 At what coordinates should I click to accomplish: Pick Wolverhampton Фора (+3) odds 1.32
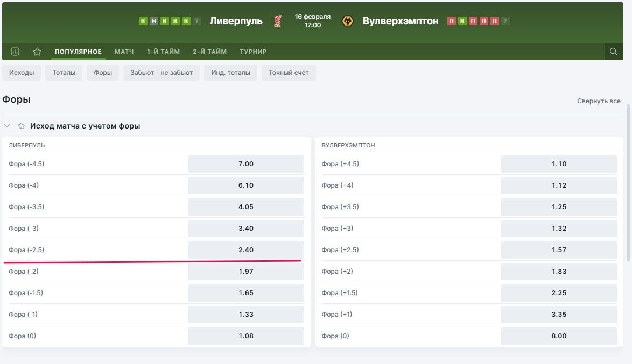pos(559,229)
